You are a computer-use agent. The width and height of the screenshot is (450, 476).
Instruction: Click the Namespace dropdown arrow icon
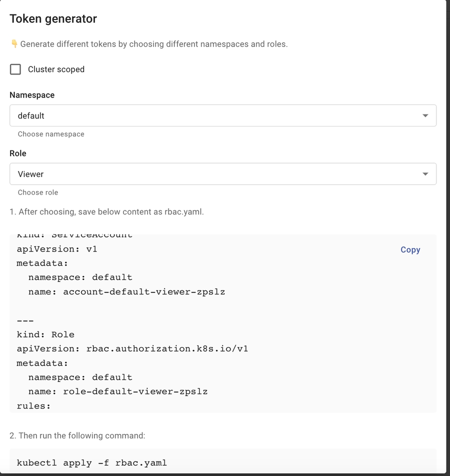point(425,115)
